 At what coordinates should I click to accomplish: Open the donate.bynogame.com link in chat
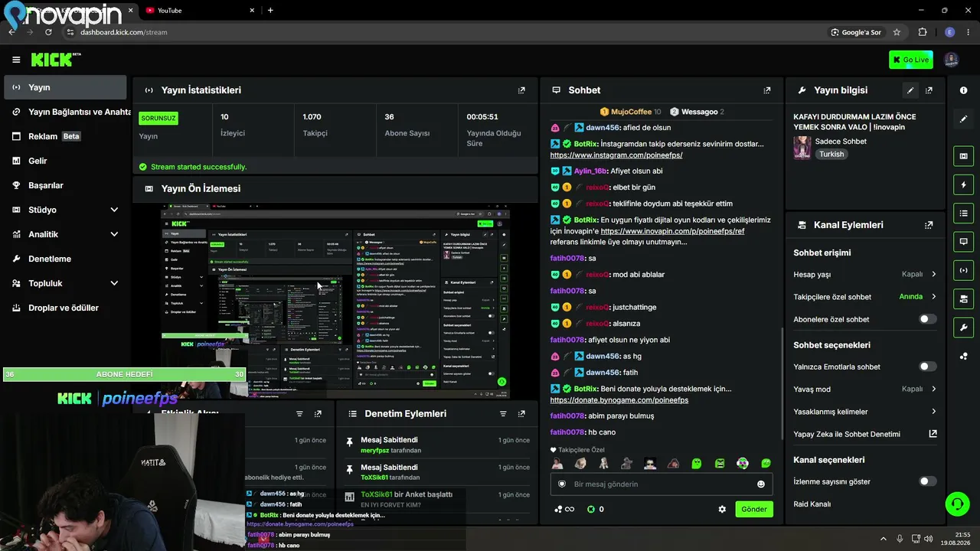(619, 399)
